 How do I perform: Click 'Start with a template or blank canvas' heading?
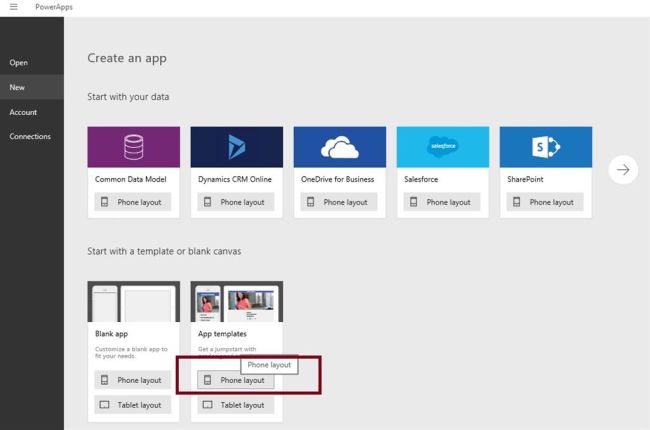tap(164, 251)
